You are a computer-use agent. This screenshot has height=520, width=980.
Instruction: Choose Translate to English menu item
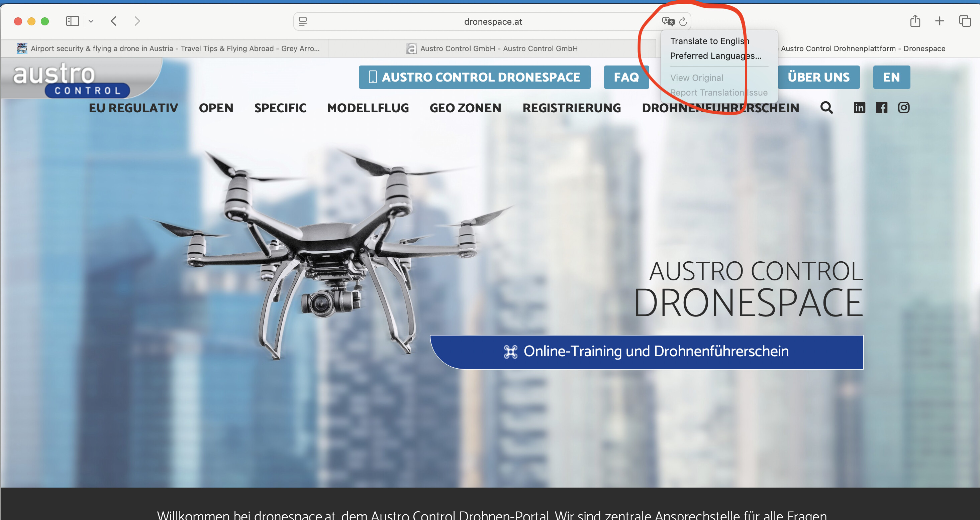(x=709, y=41)
